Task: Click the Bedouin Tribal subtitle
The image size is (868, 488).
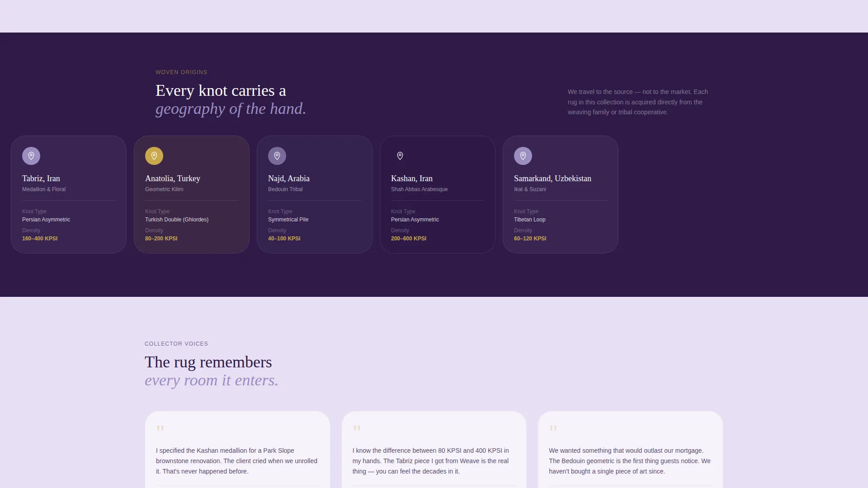Action: pos(285,189)
